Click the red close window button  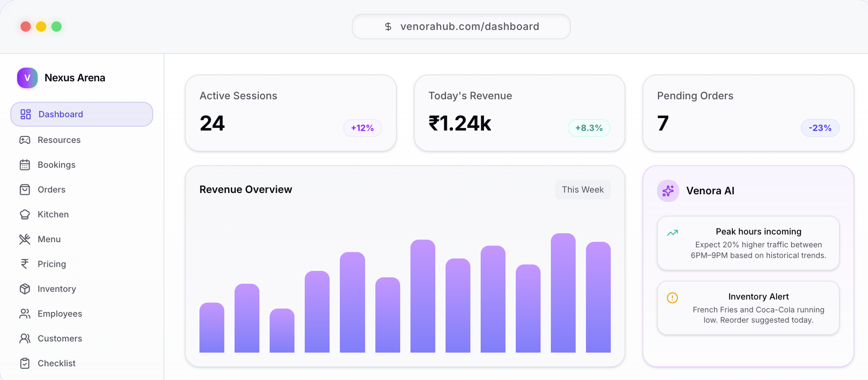(26, 27)
